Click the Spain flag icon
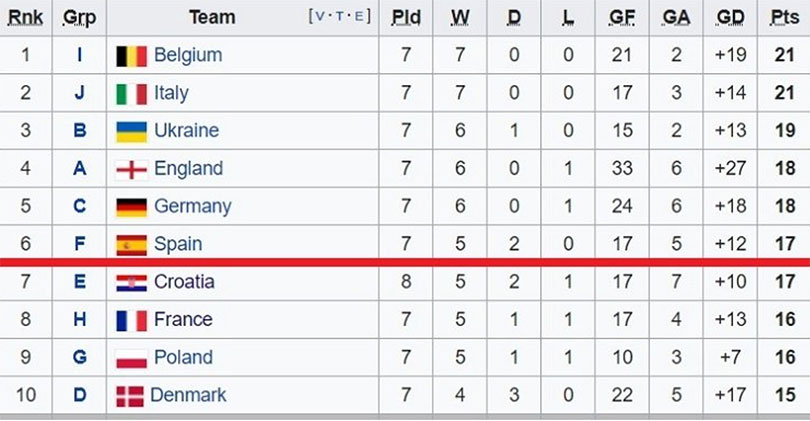Screen dimensions: 810x421 (x=131, y=245)
